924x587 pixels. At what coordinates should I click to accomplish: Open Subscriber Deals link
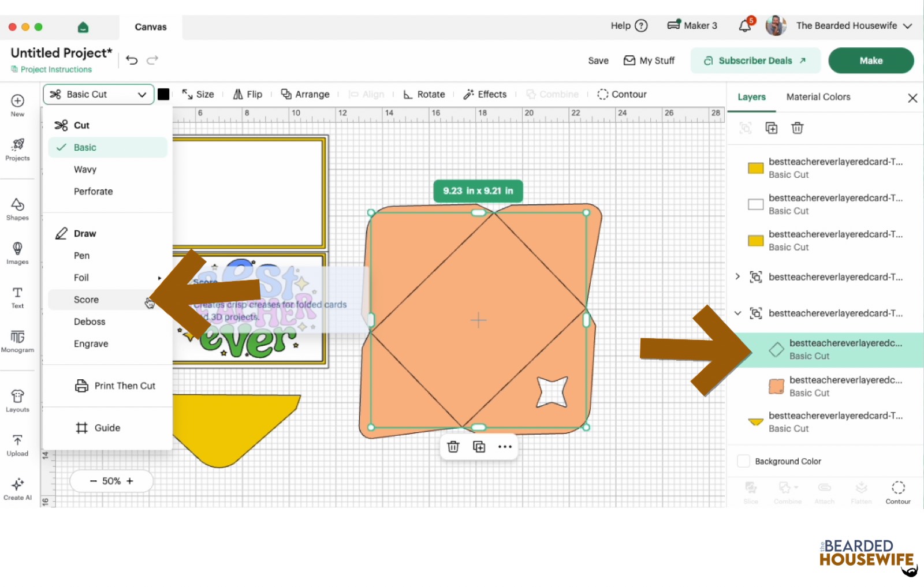click(755, 61)
